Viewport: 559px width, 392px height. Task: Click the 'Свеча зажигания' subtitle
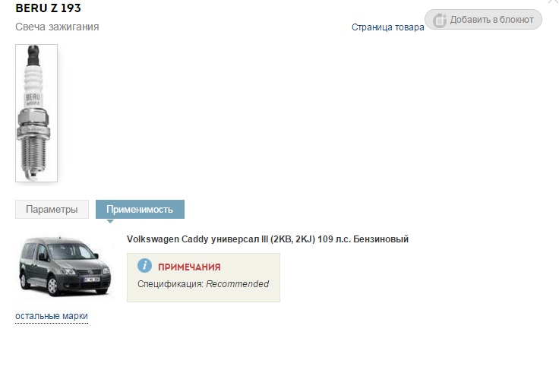57,27
